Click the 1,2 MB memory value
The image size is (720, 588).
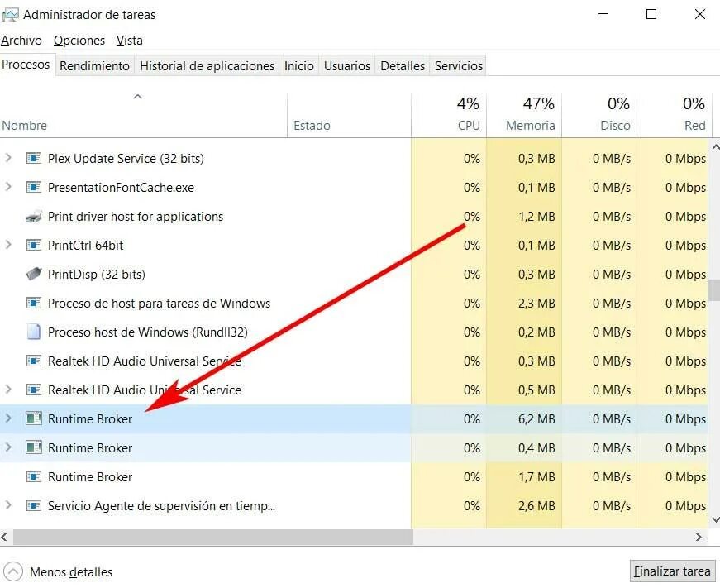click(x=536, y=217)
